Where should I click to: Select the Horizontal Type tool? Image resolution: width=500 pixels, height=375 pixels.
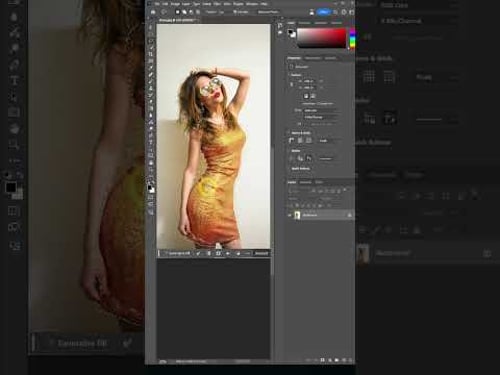coord(151,142)
